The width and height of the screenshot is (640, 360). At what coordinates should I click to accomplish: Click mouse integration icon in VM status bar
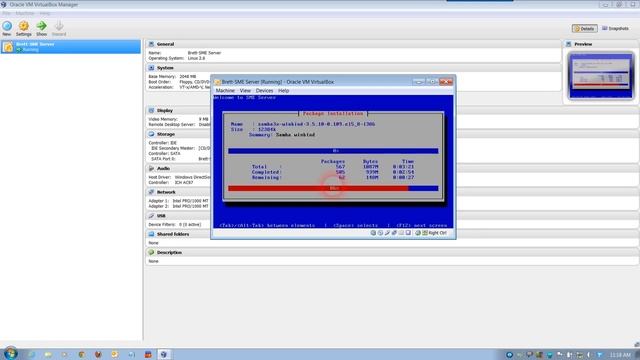coord(418,233)
